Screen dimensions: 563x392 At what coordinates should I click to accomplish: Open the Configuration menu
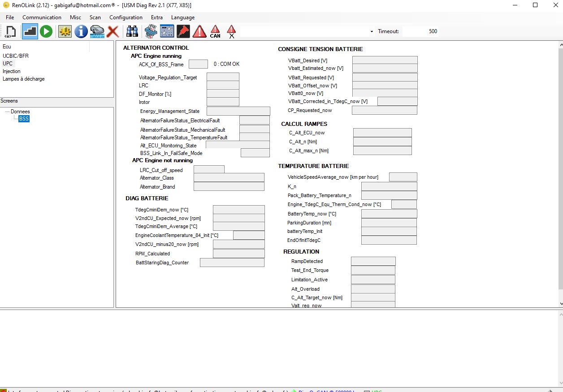126,17
